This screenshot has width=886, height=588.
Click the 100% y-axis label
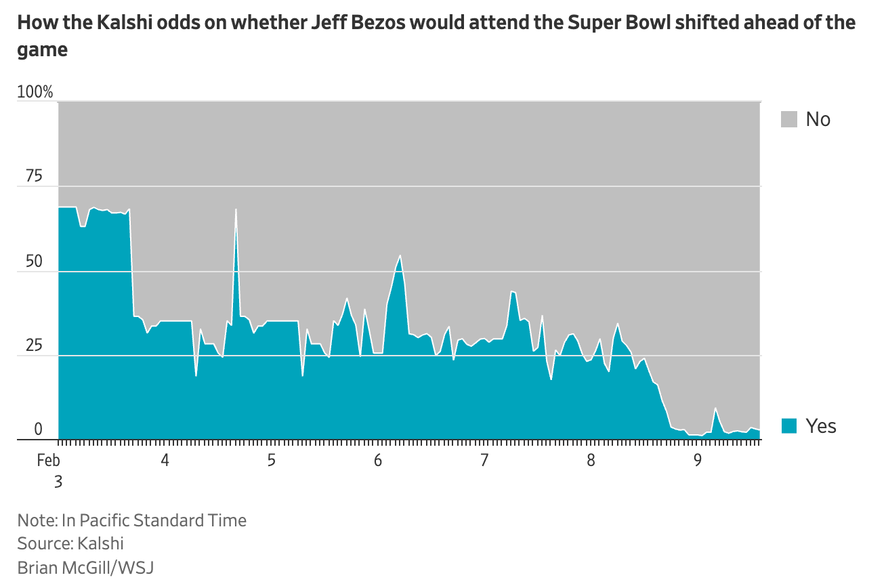(x=35, y=93)
